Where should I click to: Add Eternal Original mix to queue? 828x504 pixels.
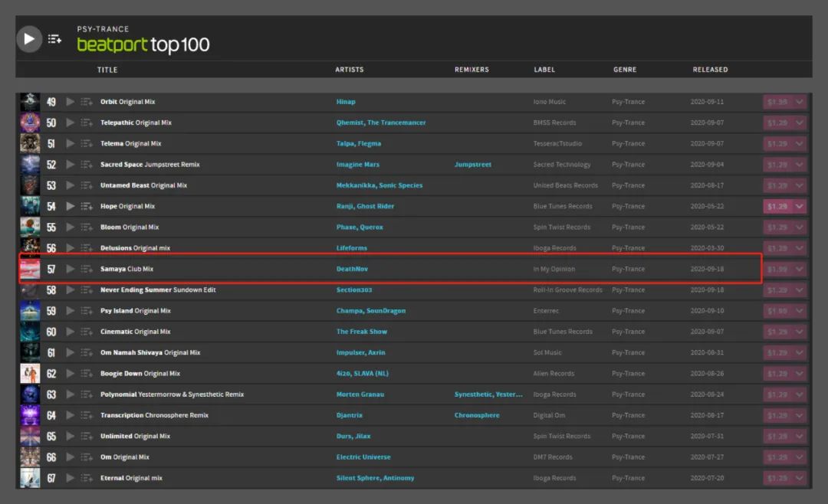[87, 478]
